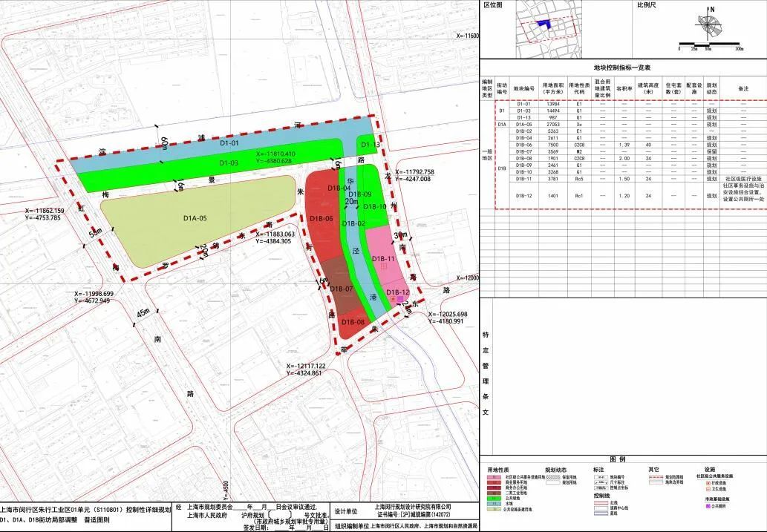767x532 pixels.
Task: Click the 卫生设施 cross icon in legend
Action: [708, 489]
